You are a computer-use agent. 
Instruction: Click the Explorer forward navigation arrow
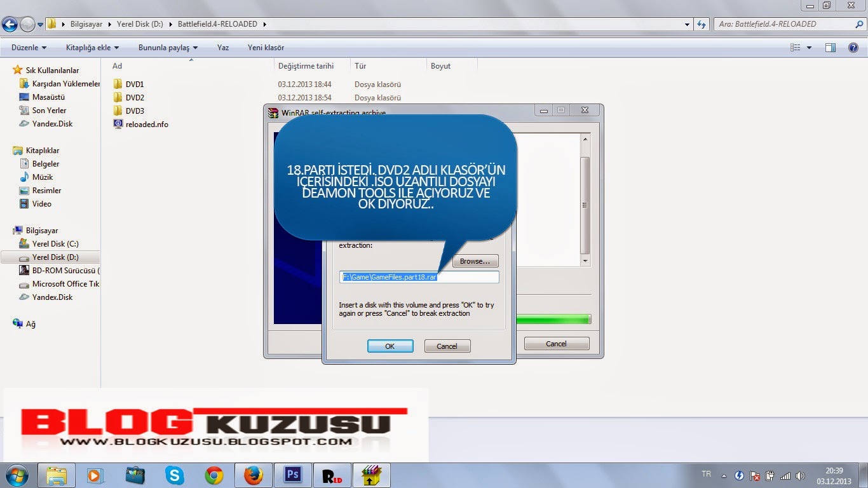(x=28, y=25)
